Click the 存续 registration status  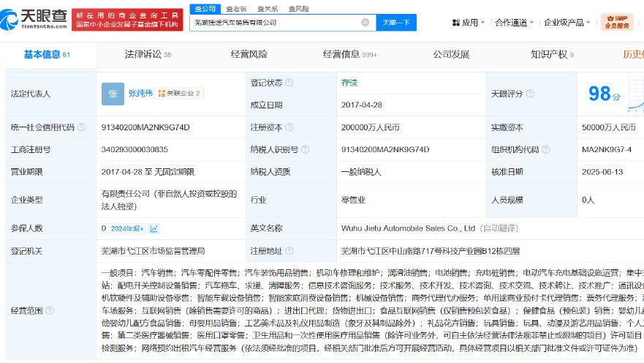(349, 83)
